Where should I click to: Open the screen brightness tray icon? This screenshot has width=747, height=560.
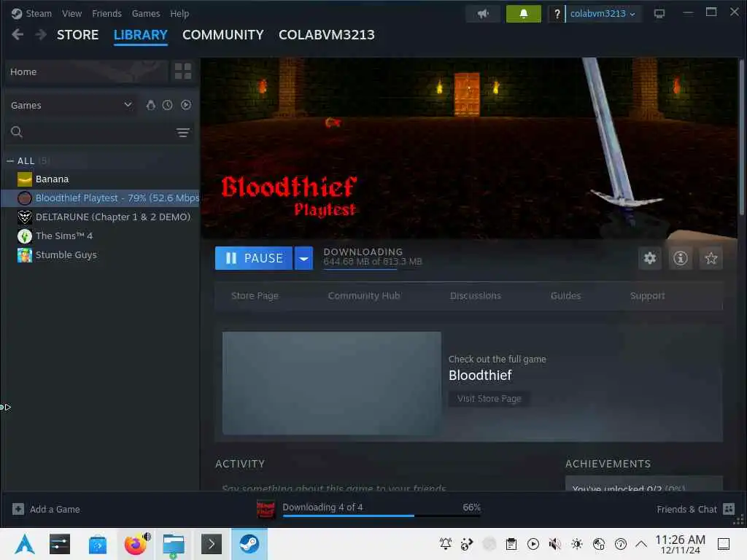[x=576, y=544]
